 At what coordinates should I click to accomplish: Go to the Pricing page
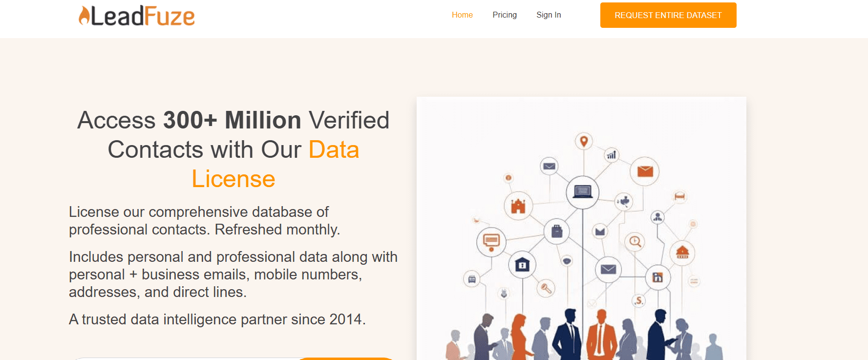pyautogui.click(x=505, y=15)
